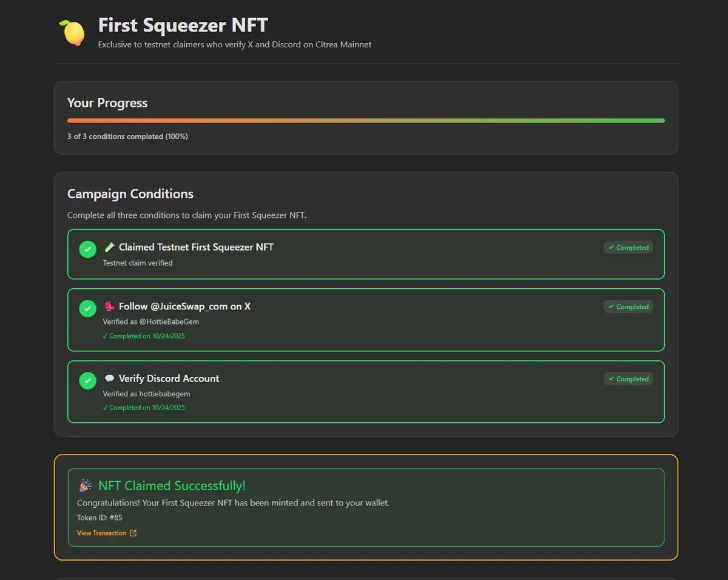This screenshot has height=580, width=728.
Task: Click 'Token ID: #85' text
Action: pyautogui.click(x=99, y=518)
